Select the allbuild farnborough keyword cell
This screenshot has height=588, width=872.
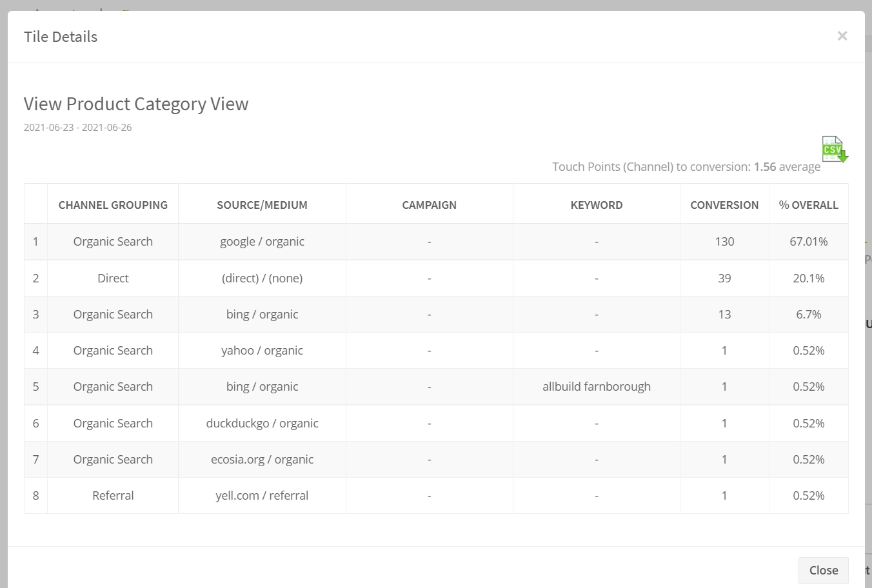click(x=596, y=387)
